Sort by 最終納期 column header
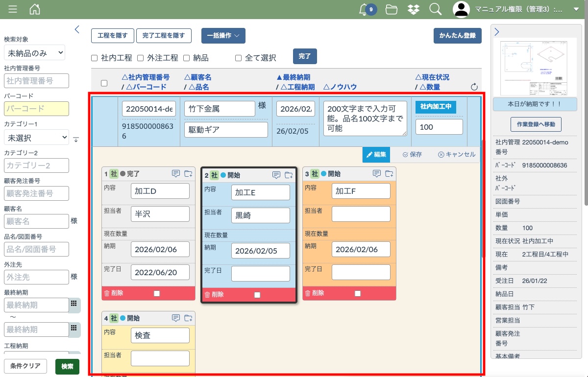 pos(294,77)
